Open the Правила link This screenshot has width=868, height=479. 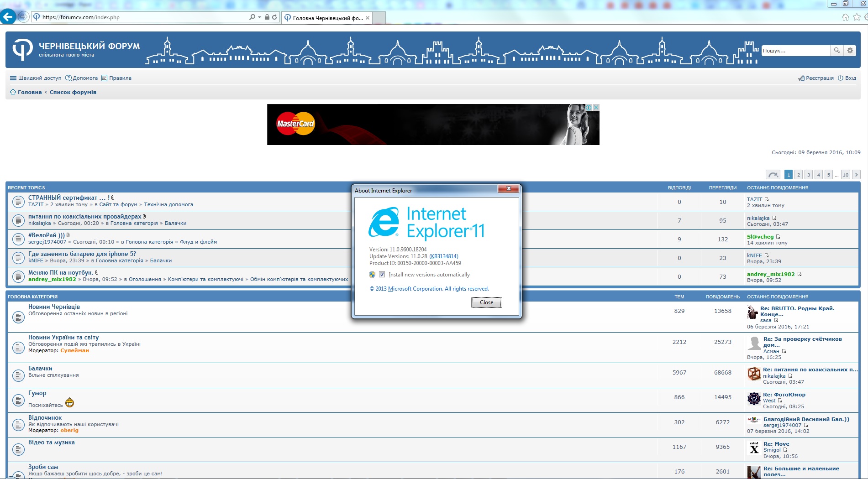(116, 78)
